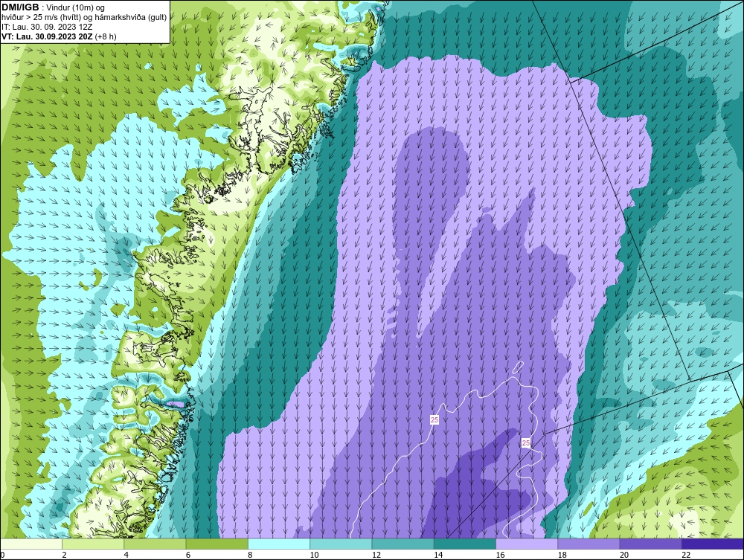Click the 20–22 m/s violet legend swatch
The image size is (744, 560).
tap(650, 544)
